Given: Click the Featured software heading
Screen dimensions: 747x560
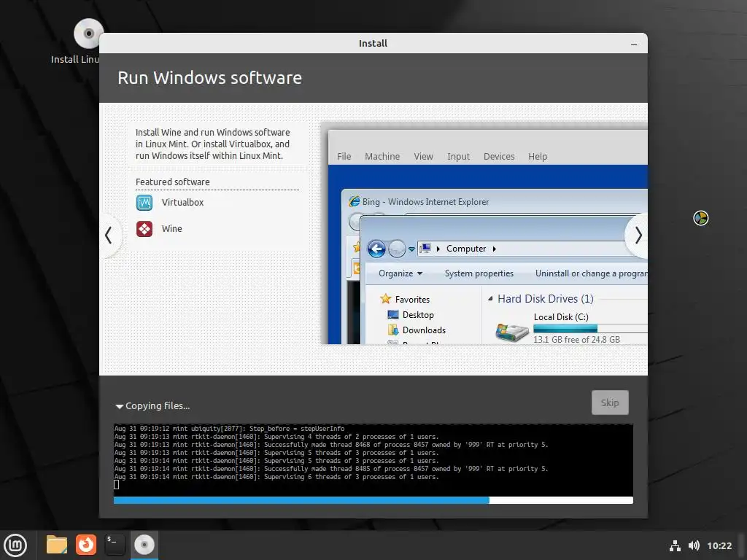Looking at the screenshot, I should tap(172, 182).
